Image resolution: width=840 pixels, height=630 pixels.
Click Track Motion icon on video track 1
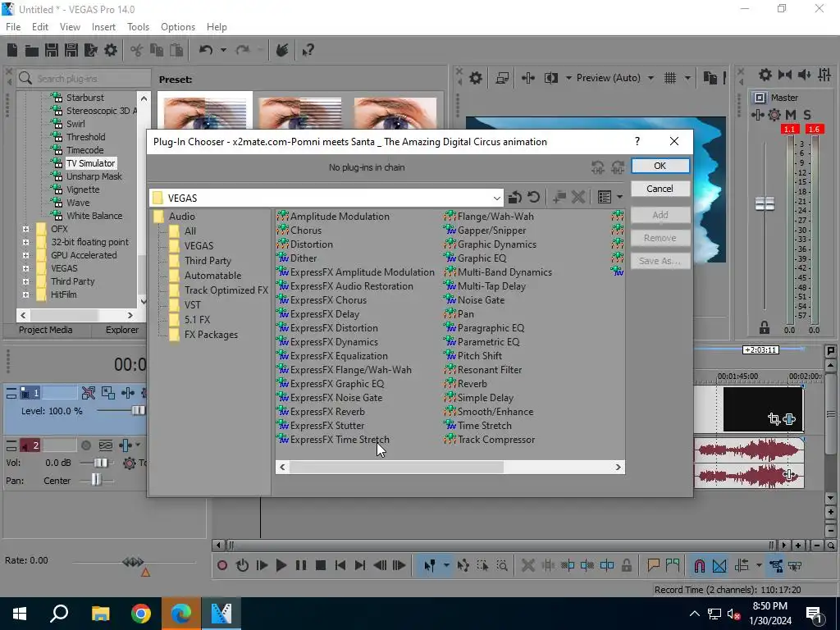point(107,393)
